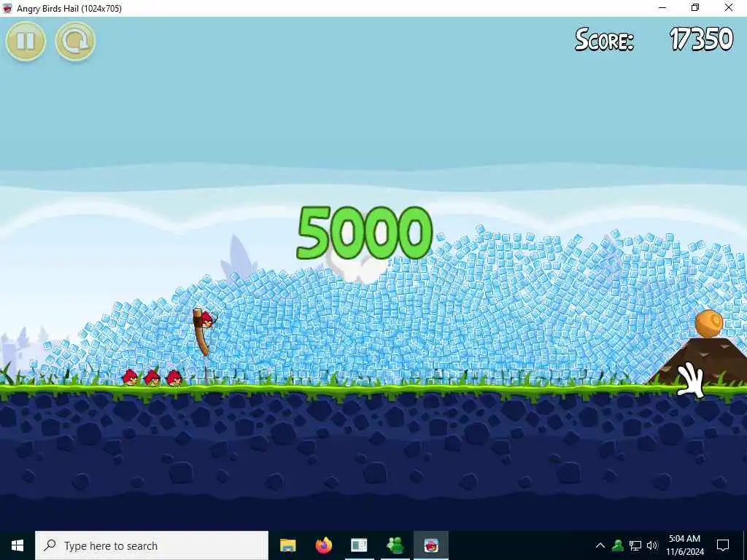Screen dimensions: 747x560
Task: Click the green 5000 points popup
Action: (x=365, y=233)
